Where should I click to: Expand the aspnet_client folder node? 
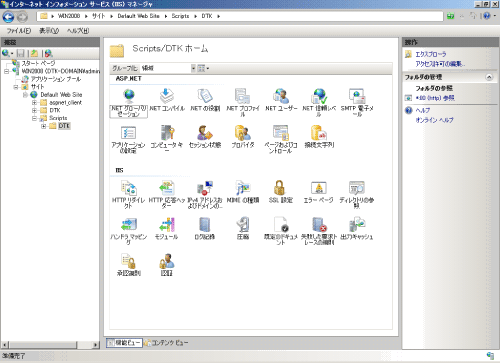(x=34, y=103)
